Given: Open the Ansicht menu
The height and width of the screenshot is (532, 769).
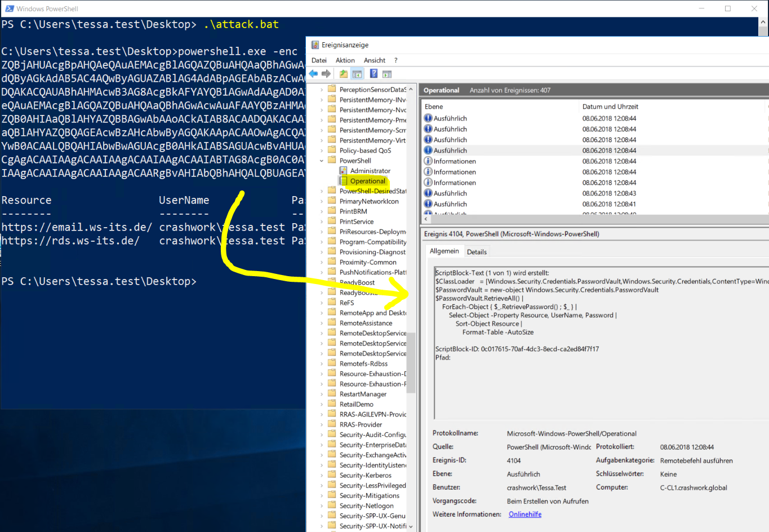Looking at the screenshot, I should 375,60.
